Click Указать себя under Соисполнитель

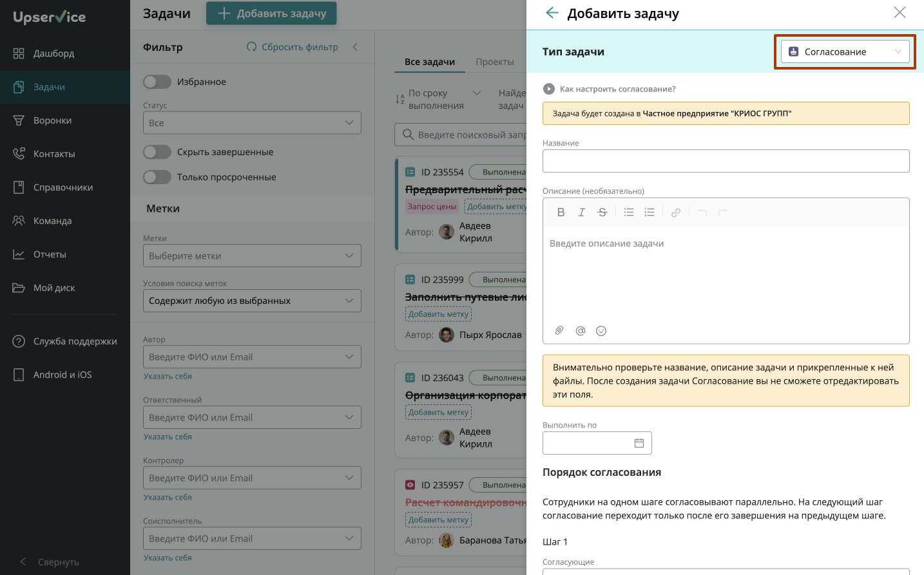tap(168, 558)
